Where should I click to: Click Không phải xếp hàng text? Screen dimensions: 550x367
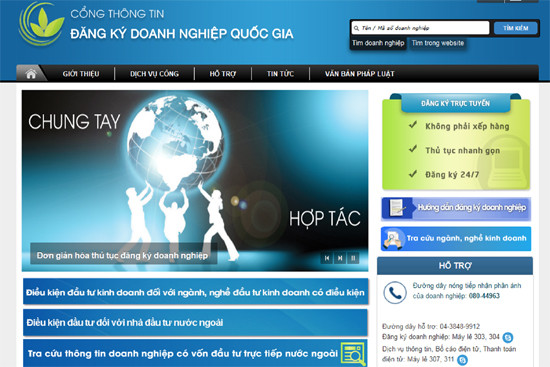point(467,126)
